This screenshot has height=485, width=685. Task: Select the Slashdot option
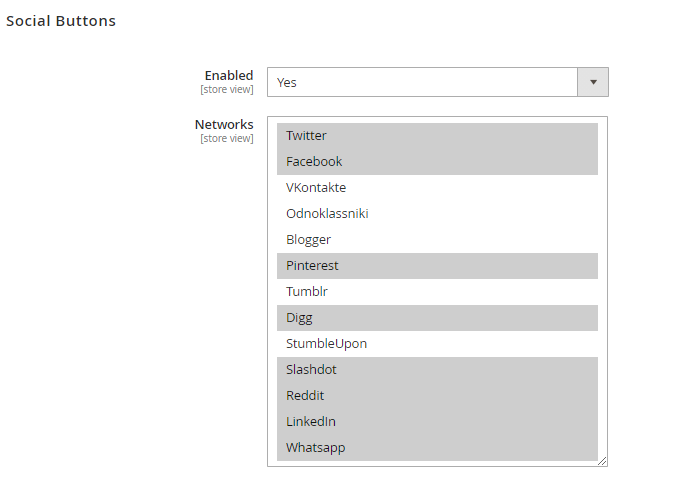pyautogui.click(x=437, y=370)
